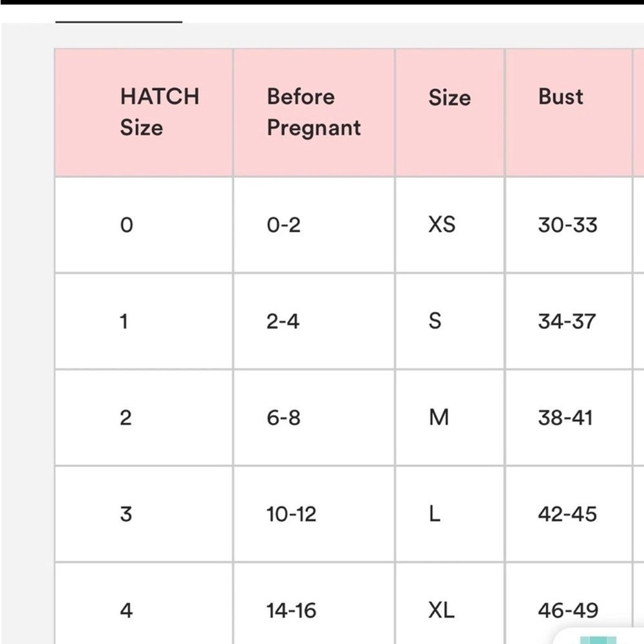Screen dimensions: 644x644
Task: Select the M size cell
Action: coord(450,418)
